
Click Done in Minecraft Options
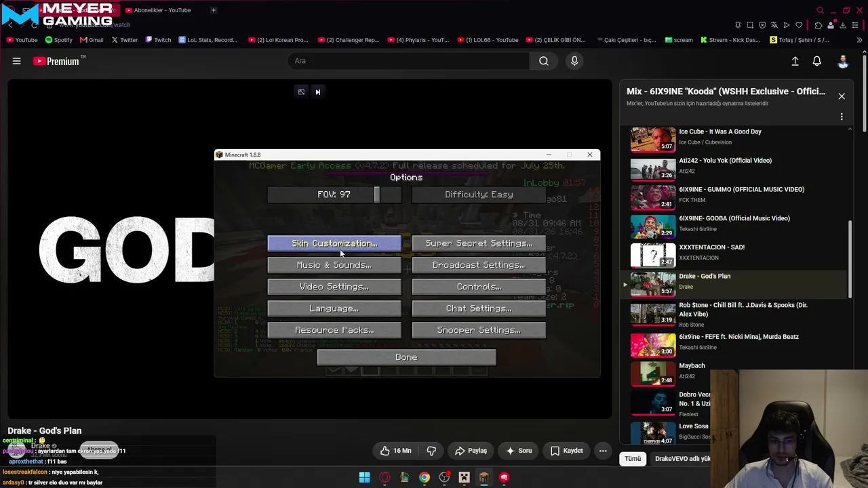pyautogui.click(x=407, y=357)
